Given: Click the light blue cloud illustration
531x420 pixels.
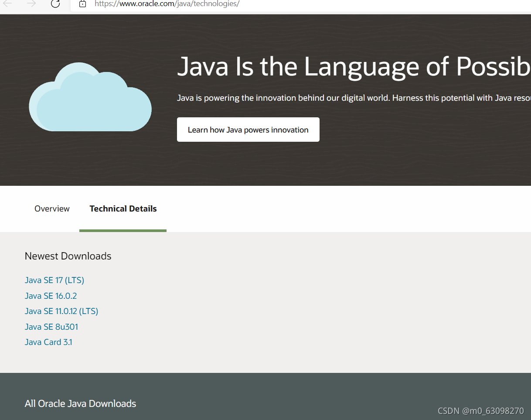Looking at the screenshot, I should point(90,97).
